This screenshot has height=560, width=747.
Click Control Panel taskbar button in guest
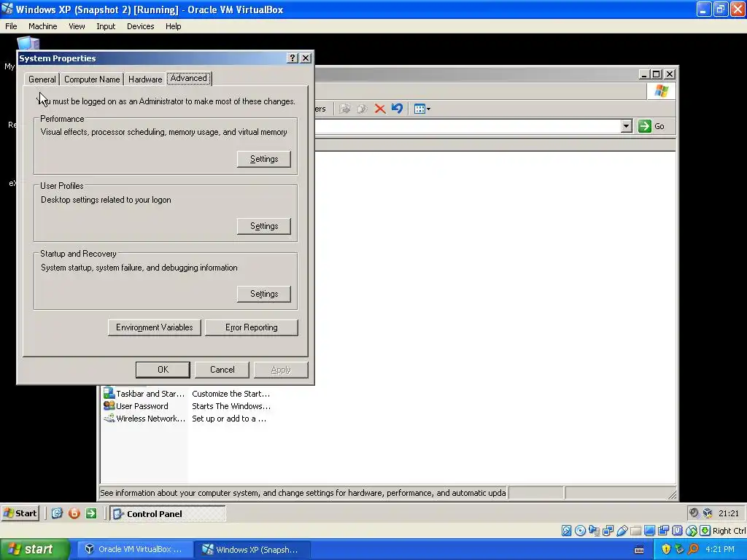point(168,514)
